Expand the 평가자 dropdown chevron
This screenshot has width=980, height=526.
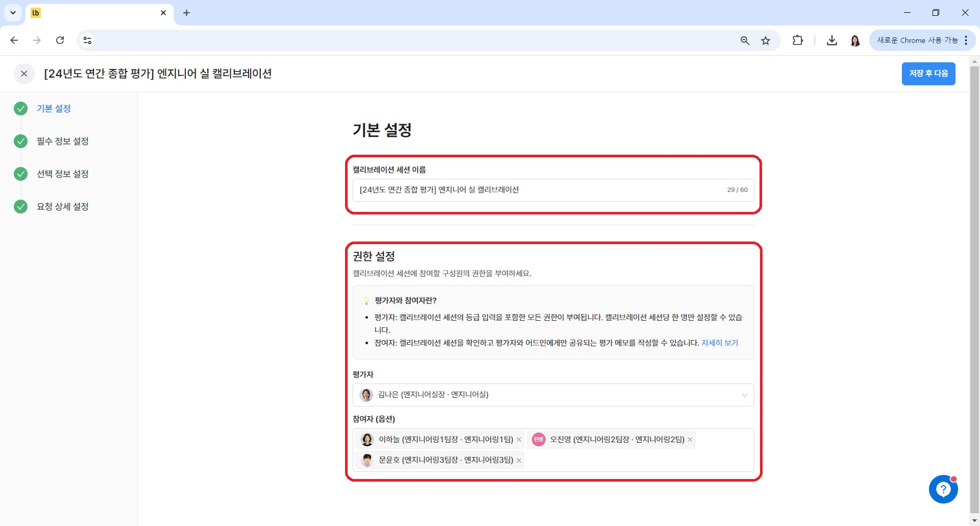tap(744, 395)
